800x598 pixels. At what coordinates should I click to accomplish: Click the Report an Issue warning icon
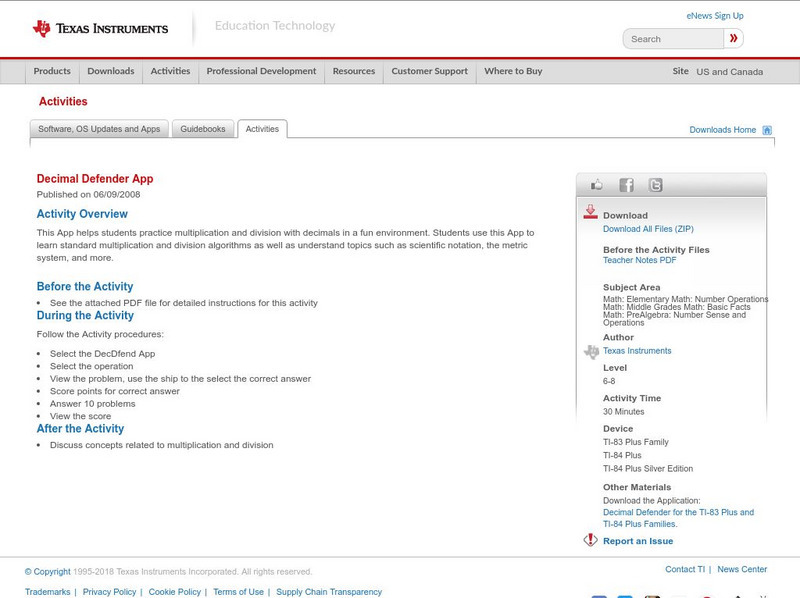click(590, 540)
